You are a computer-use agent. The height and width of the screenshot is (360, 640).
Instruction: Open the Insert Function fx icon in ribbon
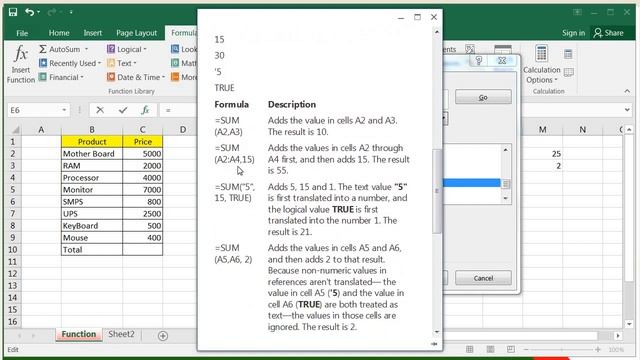21,54
